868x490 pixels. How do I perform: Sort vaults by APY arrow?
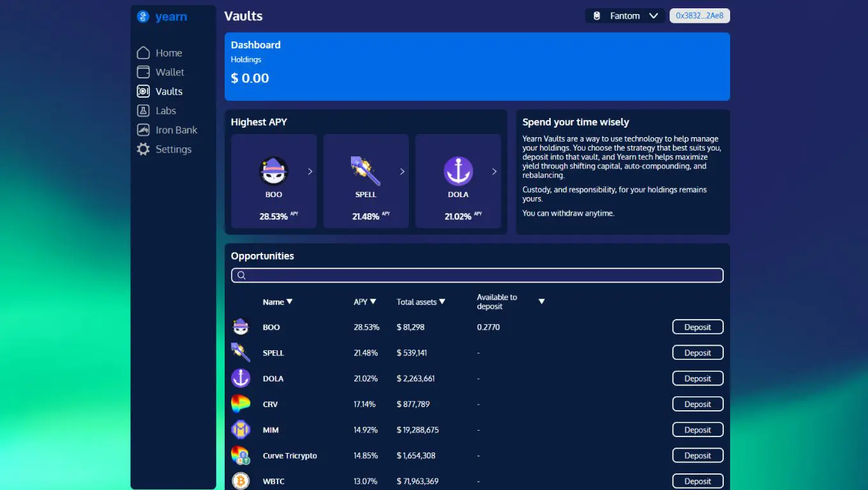373,302
